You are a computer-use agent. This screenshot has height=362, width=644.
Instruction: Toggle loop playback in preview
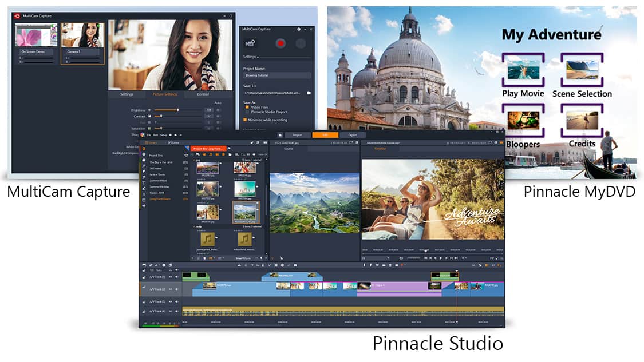[x=401, y=258]
